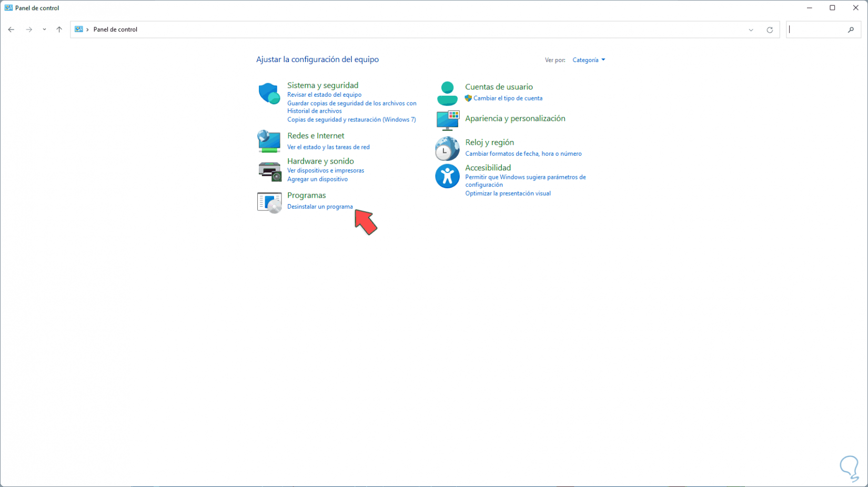
Task: Maximize the Panel de control window
Action: click(x=832, y=8)
